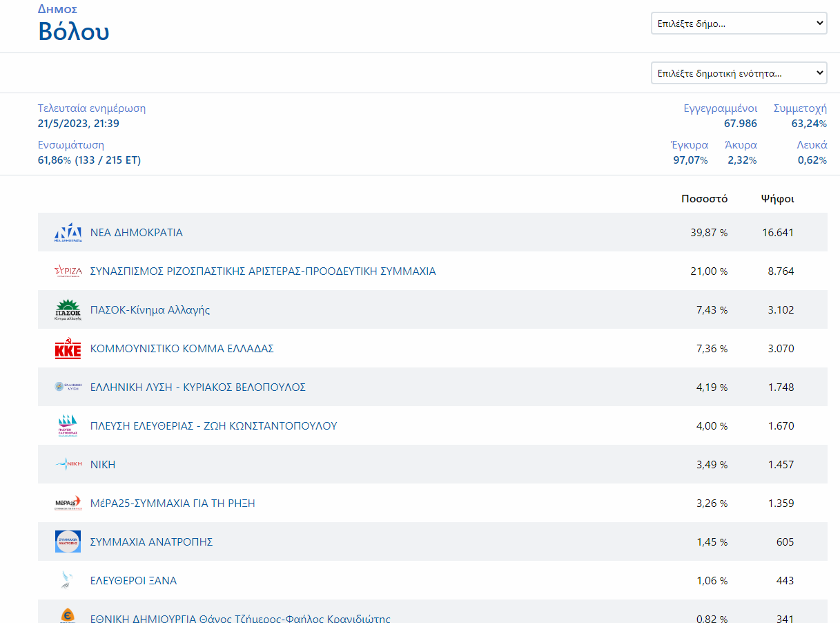Click the Βόλου municipality heading
Image resolution: width=840 pixels, height=623 pixels.
tap(74, 32)
